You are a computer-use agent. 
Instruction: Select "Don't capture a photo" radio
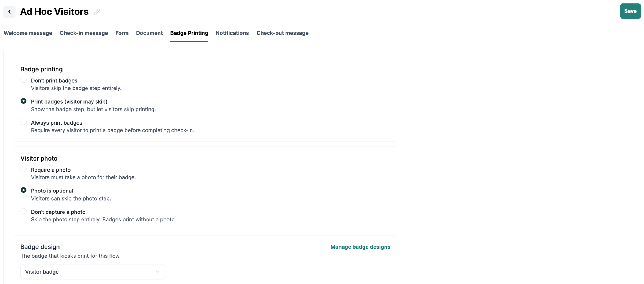[x=24, y=211]
